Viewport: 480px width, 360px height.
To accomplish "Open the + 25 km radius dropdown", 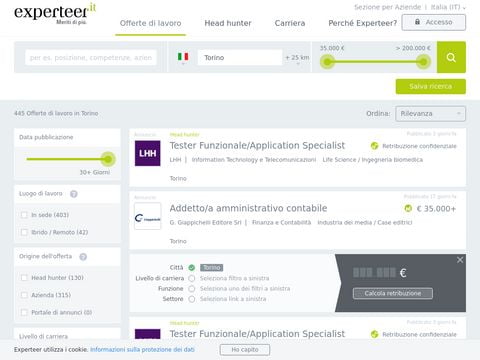I will pos(297,58).
